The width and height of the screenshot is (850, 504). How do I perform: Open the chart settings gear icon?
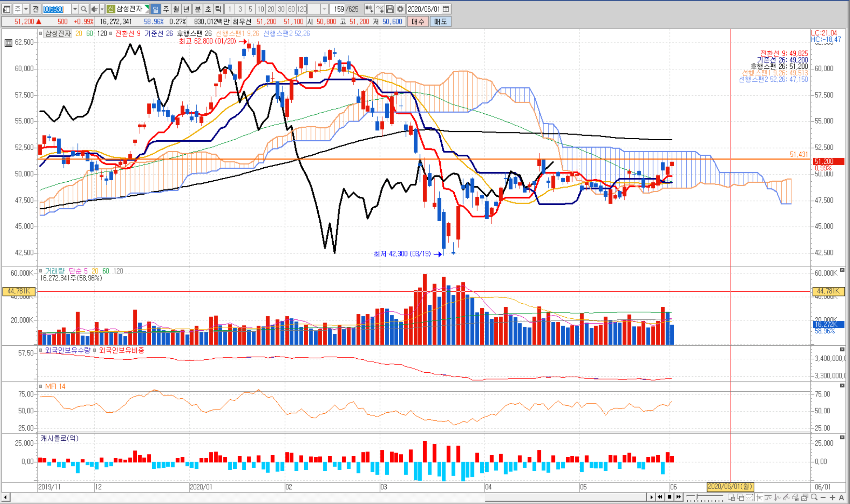[x=400, y=9]
